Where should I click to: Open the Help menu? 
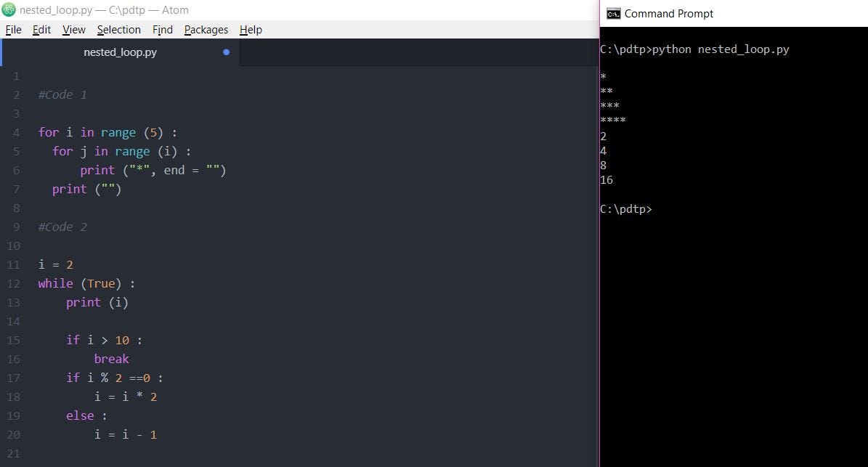[x=251, y=30]
